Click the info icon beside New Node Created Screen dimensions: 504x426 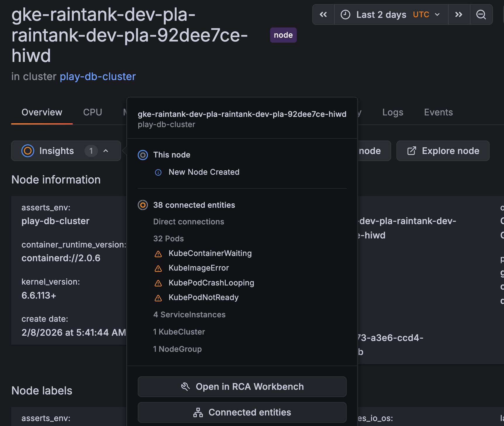pos(158,172)
